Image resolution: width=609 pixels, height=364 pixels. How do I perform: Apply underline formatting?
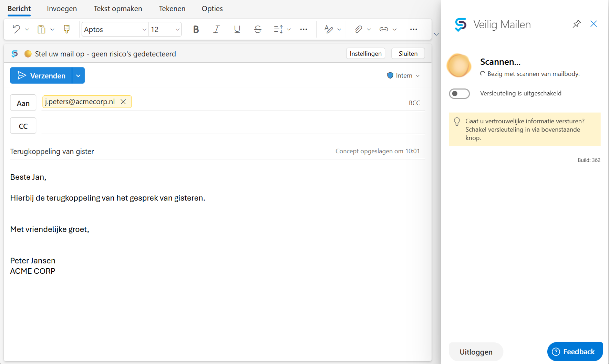237,29
